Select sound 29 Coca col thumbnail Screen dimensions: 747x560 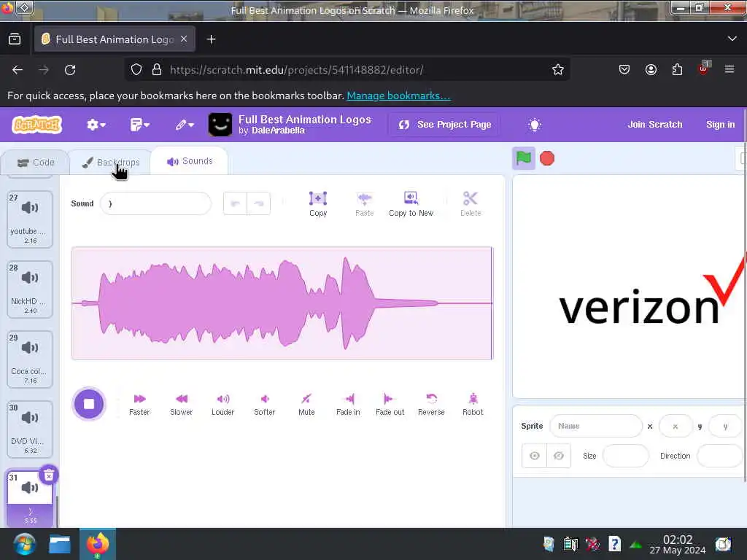tap(29, 359)
